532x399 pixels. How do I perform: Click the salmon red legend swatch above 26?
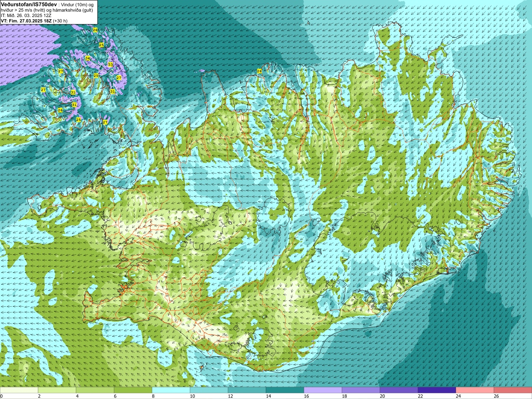[x=513, y=390]
